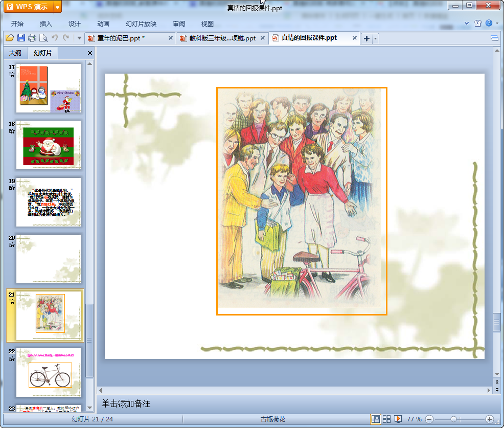Open the 开始 menu tab
The width and height of the screenshot is (504, 428).
[17, 24]
